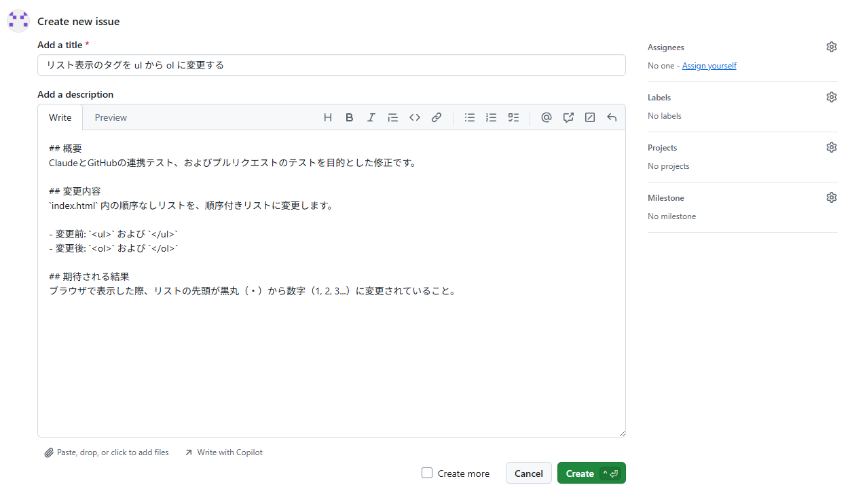The image size is (850, 504).
Task: Apply italic formatting in the toolbar
Action: click(x=371, y=117)
